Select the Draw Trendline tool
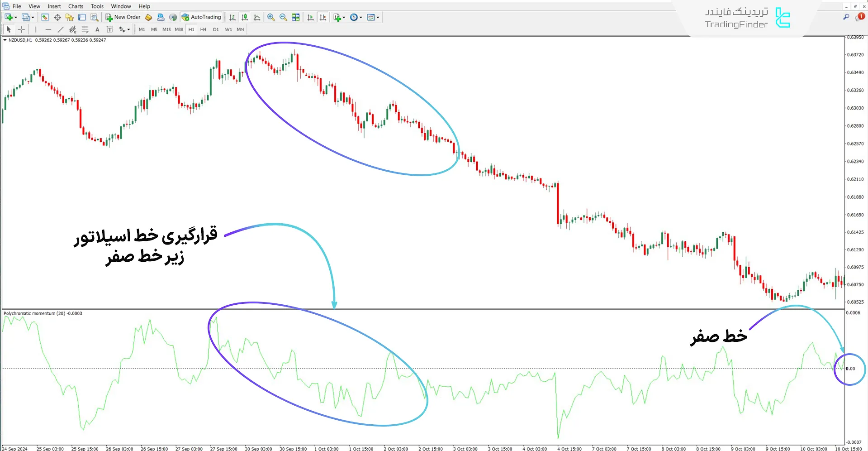 tap(61, 29)
